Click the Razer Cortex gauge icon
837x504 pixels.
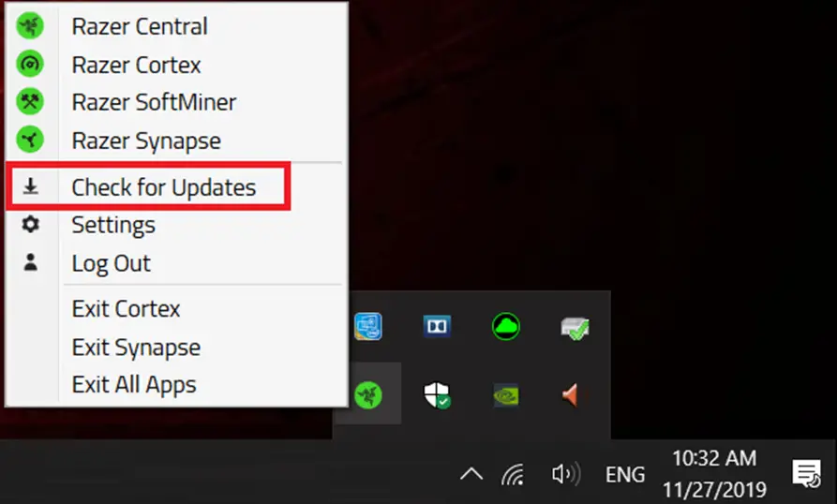(x=30, y=64)
